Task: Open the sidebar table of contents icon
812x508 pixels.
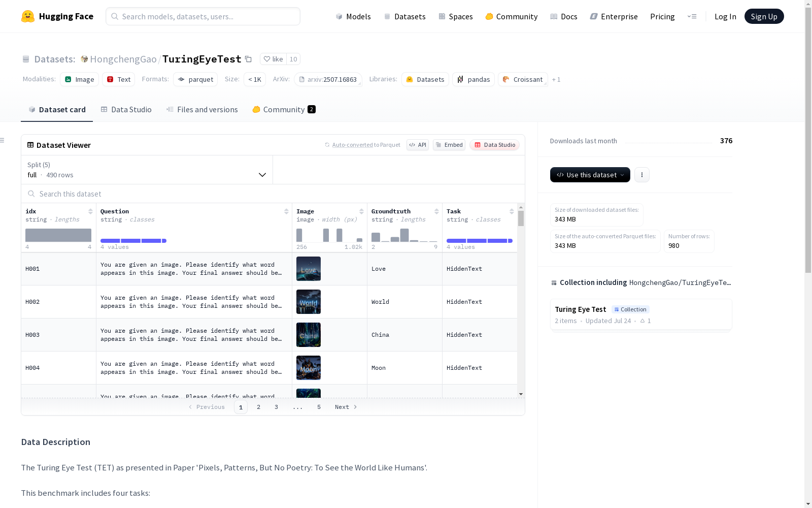Action: (3, 140)
